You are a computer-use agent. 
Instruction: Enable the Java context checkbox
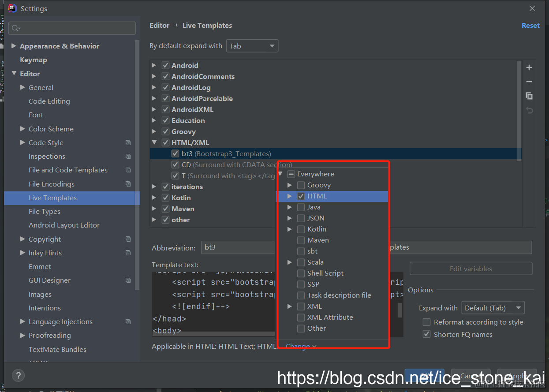pos(301,207)
